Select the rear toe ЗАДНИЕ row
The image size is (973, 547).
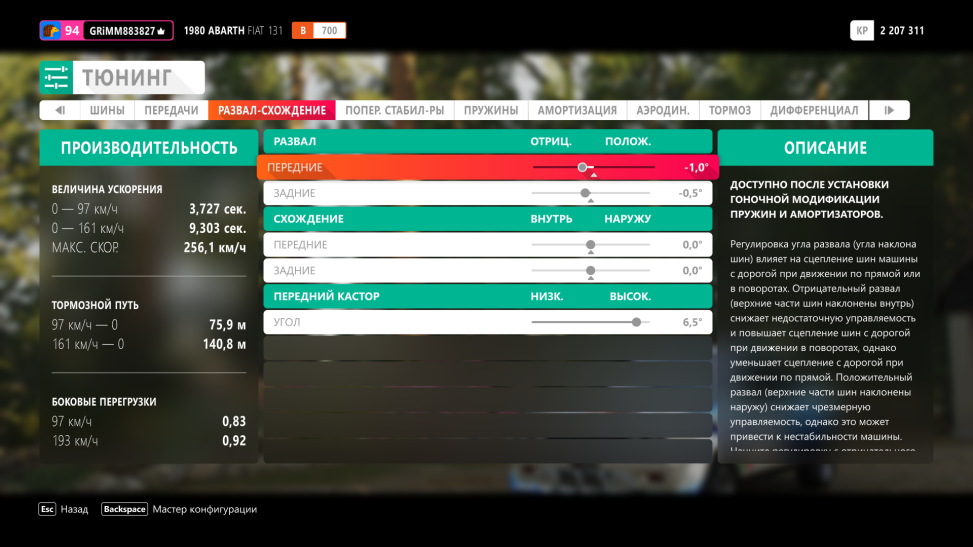487,271
